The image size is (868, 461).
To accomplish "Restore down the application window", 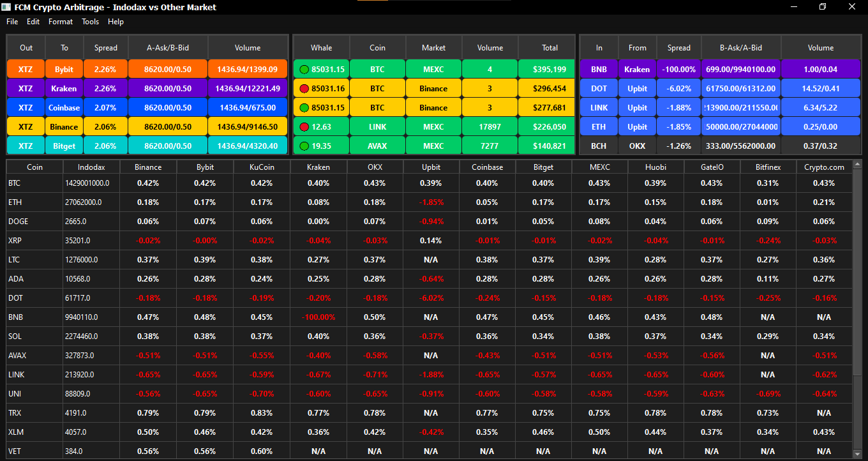I will [x=823, y=7].
